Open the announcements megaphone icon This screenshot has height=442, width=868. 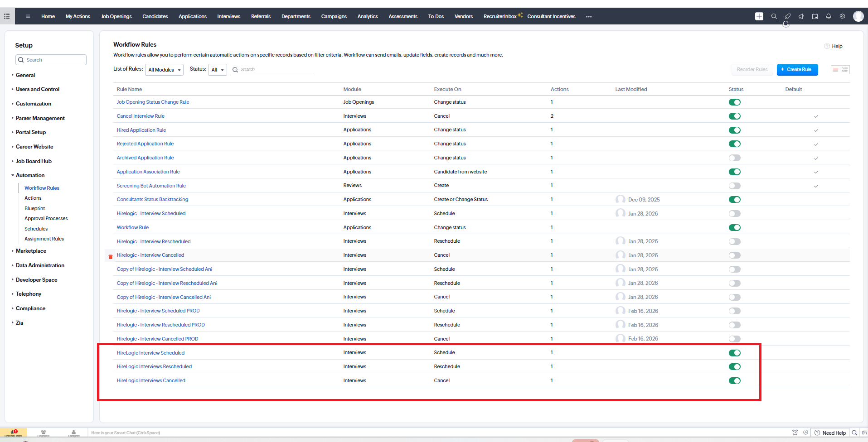point(801,16)
